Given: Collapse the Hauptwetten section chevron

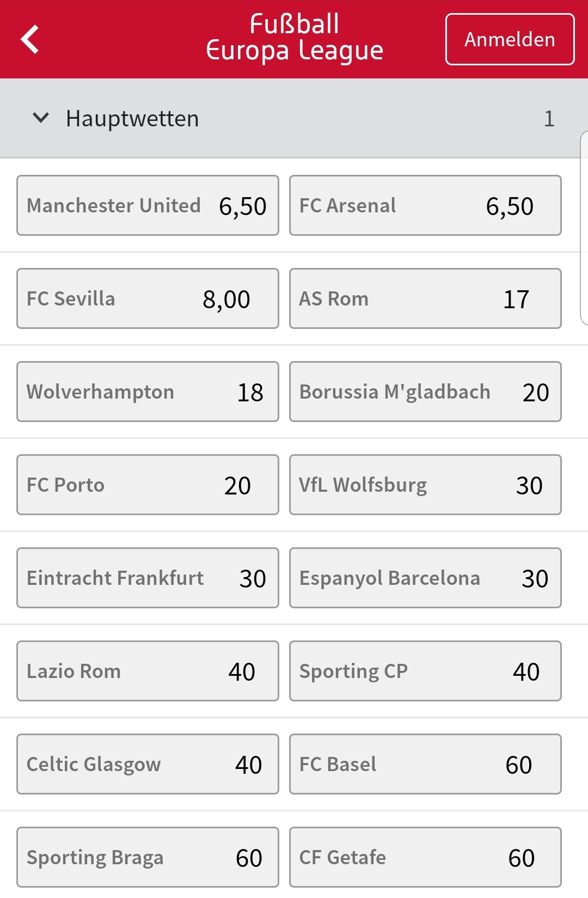Looking at the screenshot, I should (x=41, y=118).
